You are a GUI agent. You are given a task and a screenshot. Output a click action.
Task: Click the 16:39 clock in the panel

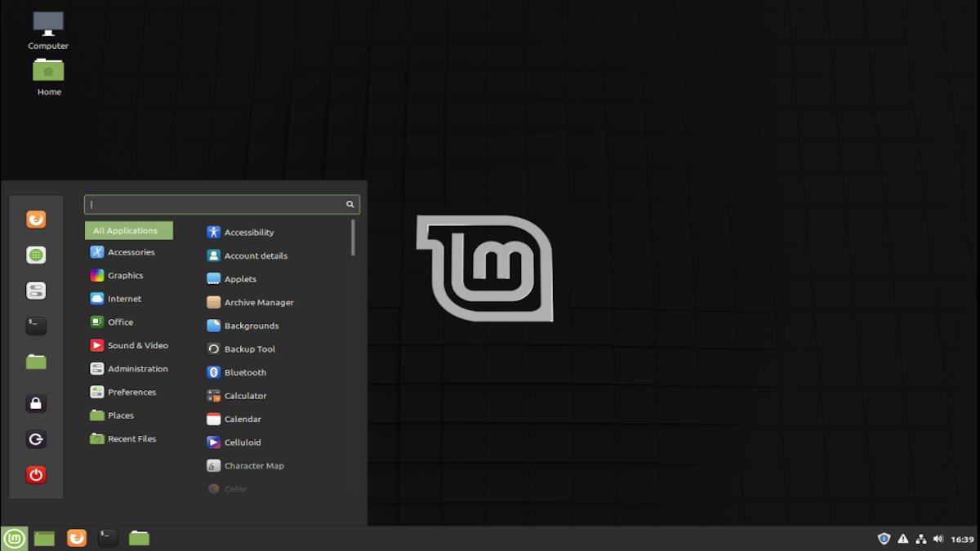(963, 540)
